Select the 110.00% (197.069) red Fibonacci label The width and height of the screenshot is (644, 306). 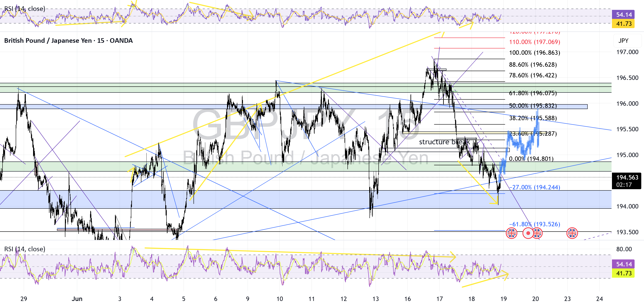coord(534,42)
